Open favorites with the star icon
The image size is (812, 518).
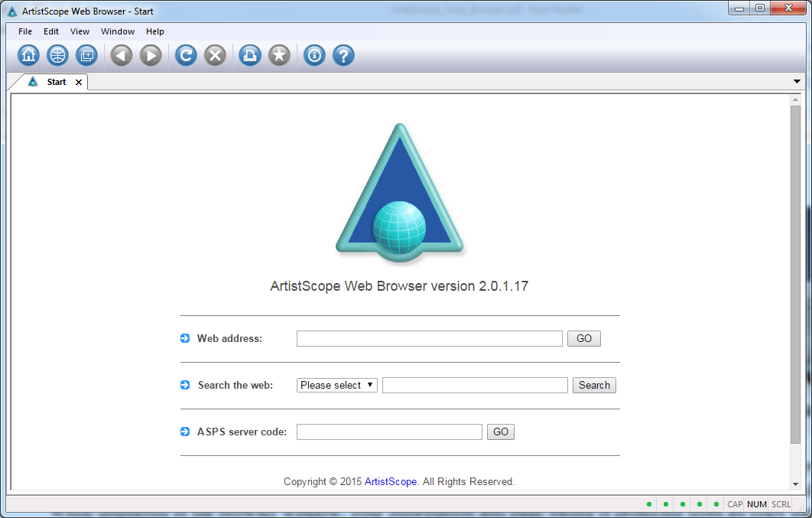coord(278,55)
